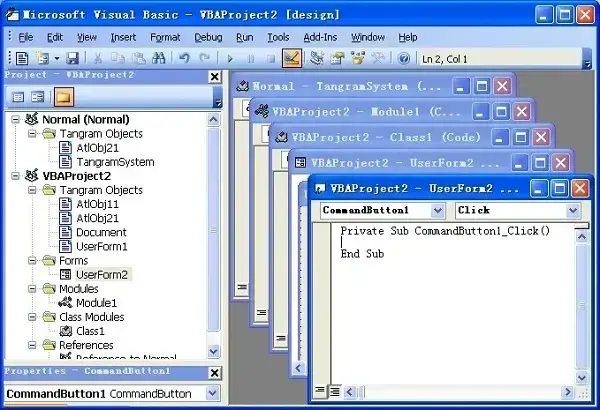Open the Window menu
600x410 pixels.
point(368,37)
